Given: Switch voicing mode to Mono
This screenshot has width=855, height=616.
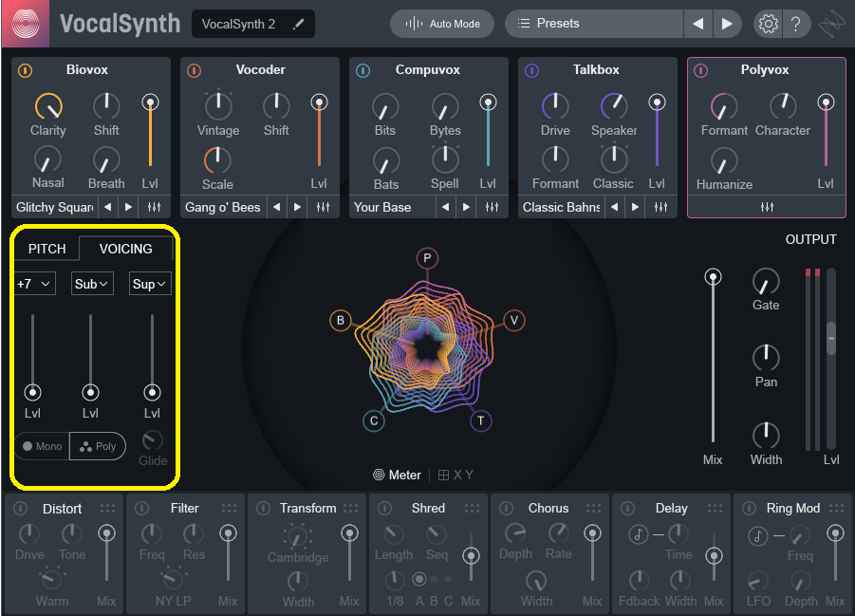Looking at the screenshot, I should tap(42, 446).
